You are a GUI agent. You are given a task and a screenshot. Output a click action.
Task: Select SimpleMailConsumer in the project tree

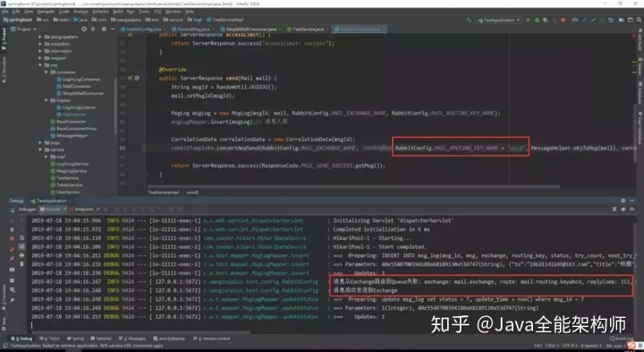click(x=80, y=93)
